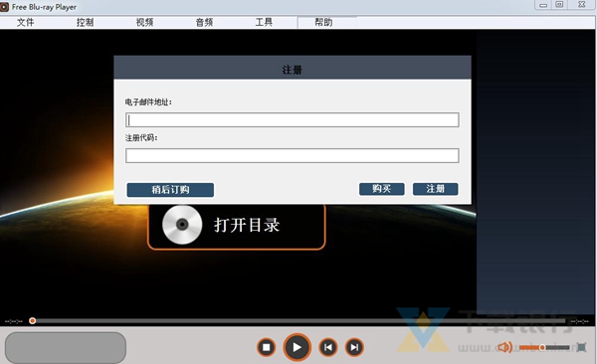Skip to next track icon

tap(354, 347)
